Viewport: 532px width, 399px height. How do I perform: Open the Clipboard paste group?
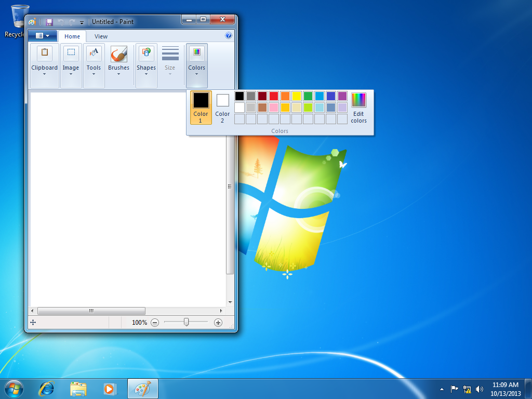[x=45, y=65]
